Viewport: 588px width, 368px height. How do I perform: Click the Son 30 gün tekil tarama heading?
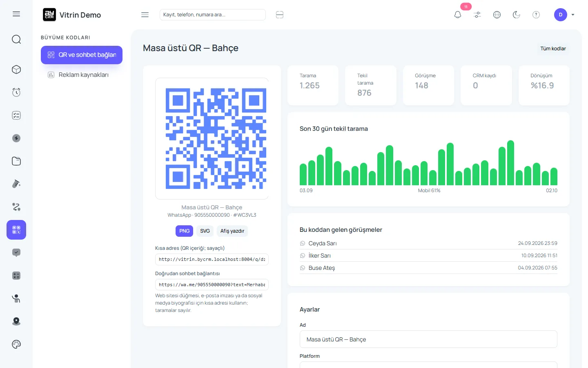coord(334,129)
